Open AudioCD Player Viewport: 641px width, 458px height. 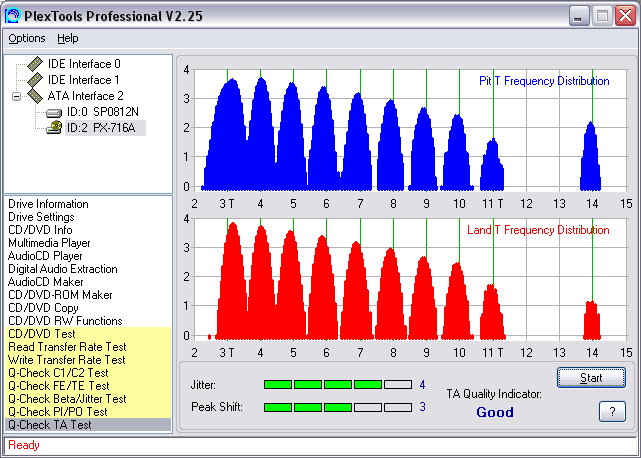click(x=45, y=256)
